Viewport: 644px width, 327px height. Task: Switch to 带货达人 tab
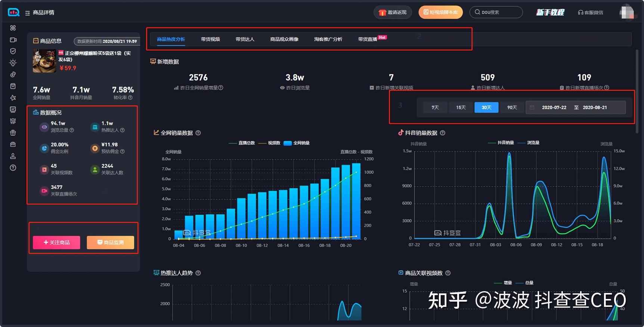[245, 39]
